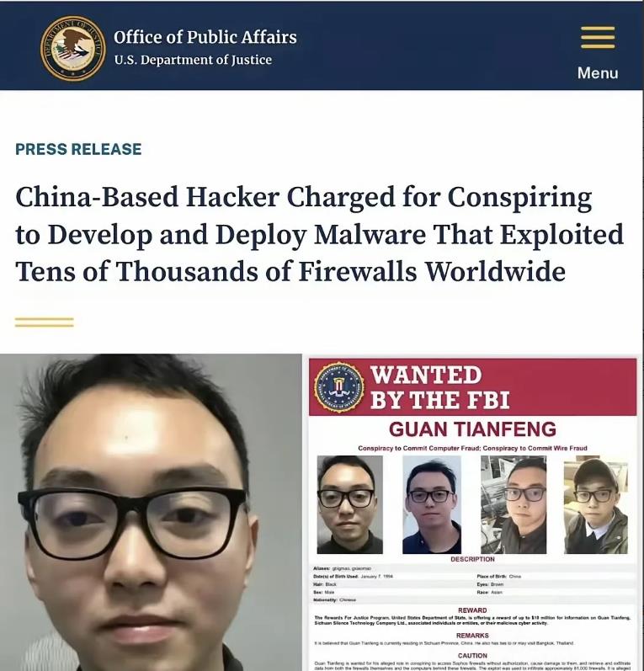Open the second poster photo in dark shirt
Image resolution: width=644 pixels, height=671 pixels.
pyautogui.click(x=432, y=504)
